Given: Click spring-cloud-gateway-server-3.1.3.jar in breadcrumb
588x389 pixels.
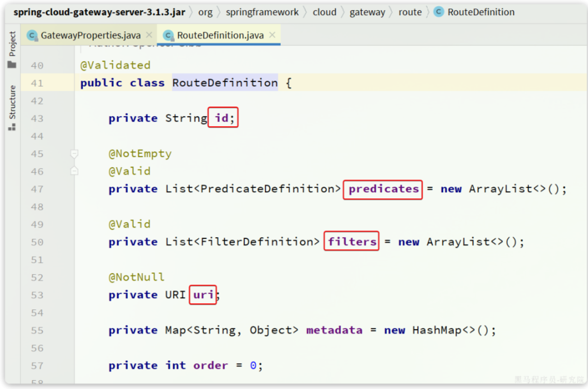Looking at the screenshot, I should [x=99, y=12].
